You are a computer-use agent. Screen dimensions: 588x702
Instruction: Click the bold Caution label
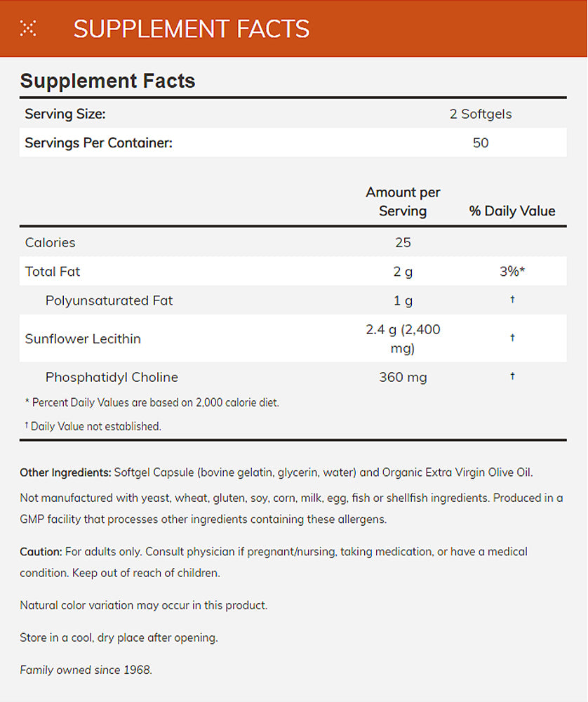pyautogui.click(x=41, y=552)
